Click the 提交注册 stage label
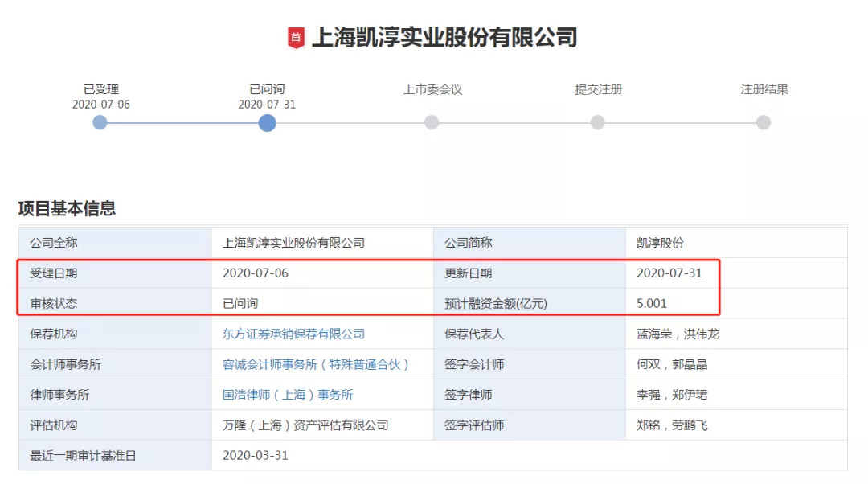Screen dimensions: 868x484 coord(599,89)
